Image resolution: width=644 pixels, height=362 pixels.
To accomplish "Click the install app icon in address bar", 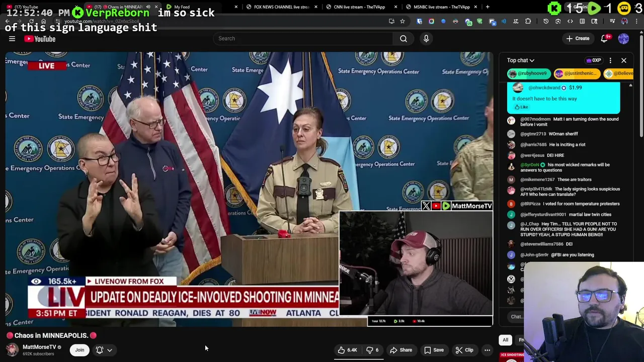I will pos(391,21).
